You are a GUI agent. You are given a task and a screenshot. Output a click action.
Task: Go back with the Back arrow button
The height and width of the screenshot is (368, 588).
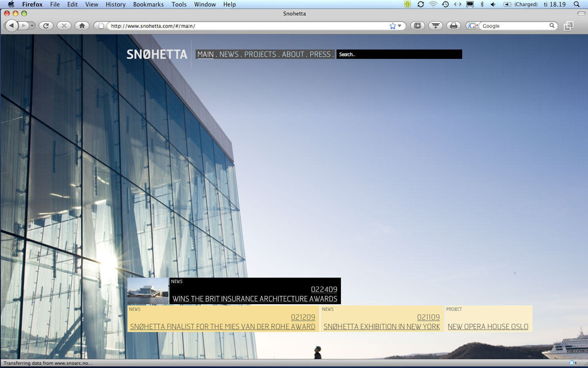point(11,26)
